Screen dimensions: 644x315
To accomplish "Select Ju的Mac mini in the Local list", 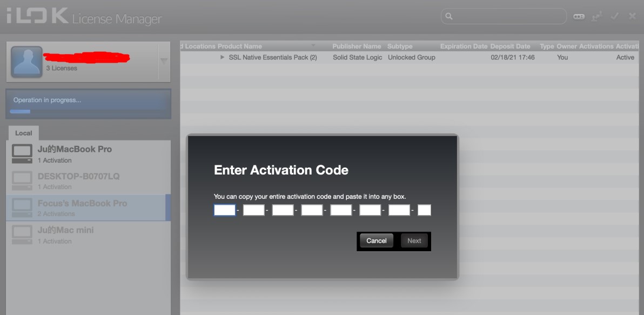I will click(x=88, y=235).
